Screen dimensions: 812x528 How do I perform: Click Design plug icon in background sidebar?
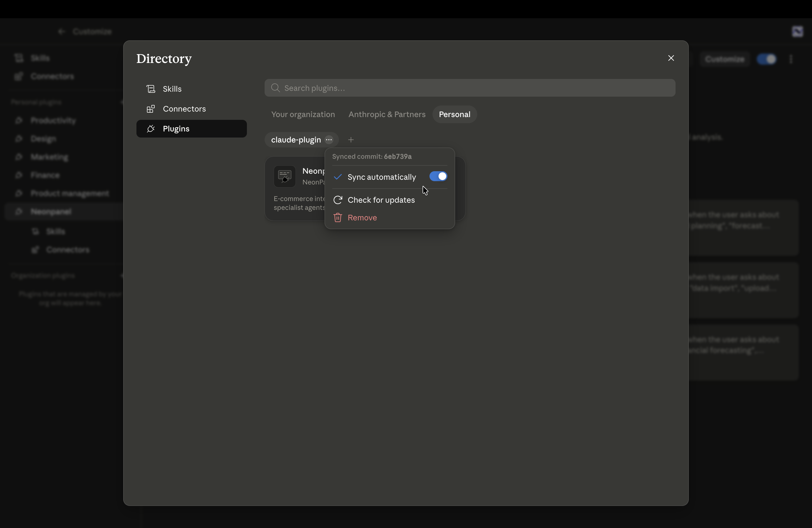click(19, 139)
